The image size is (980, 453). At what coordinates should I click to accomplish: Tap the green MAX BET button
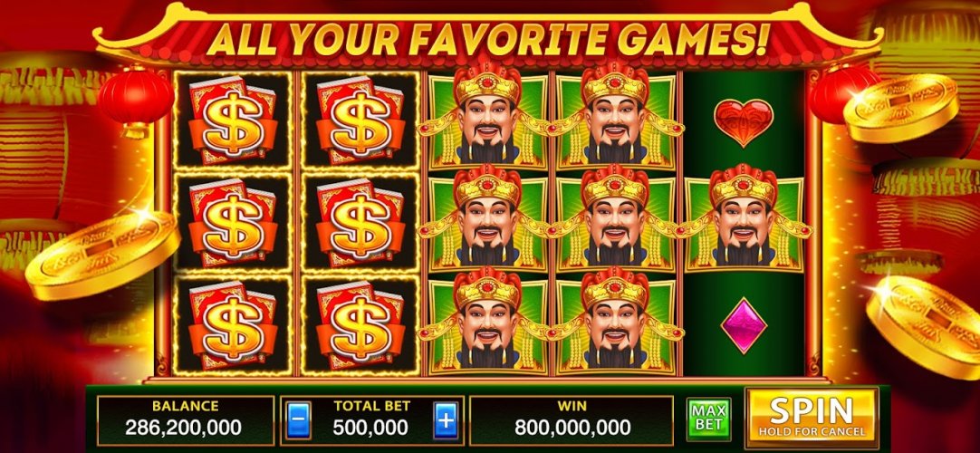pos(709,418)
